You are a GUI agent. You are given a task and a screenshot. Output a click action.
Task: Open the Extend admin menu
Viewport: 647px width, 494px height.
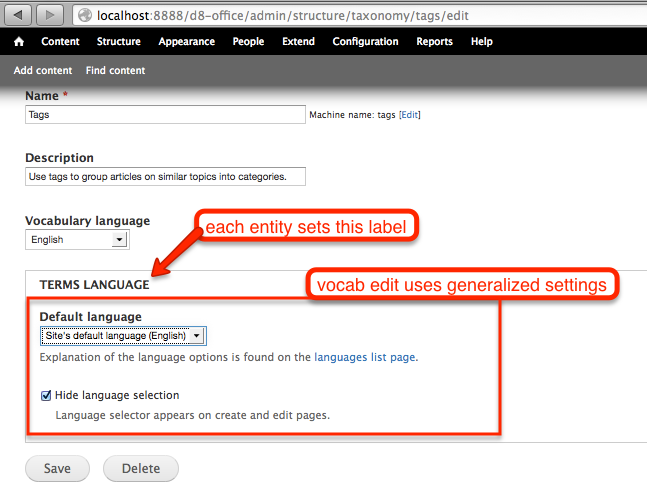click(x=298, y=42)
